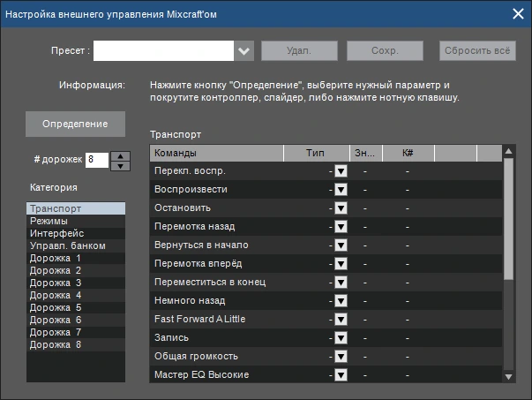Click the Сбросить всё button
Screen dimensions: 532x400
477,51
